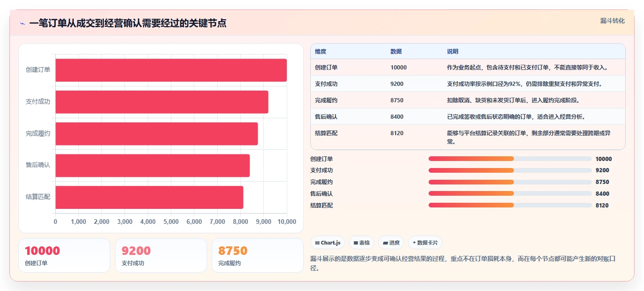644x291 pixels.
Task: Select the 创建订单 bar in the chart
Action: (171, 70)
